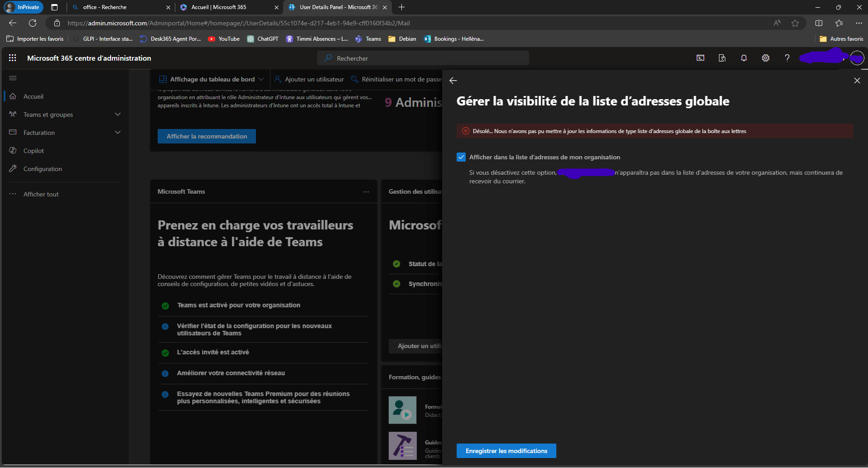Switch to Accueil | Microsoft 365 tab

tap(229, 7)
